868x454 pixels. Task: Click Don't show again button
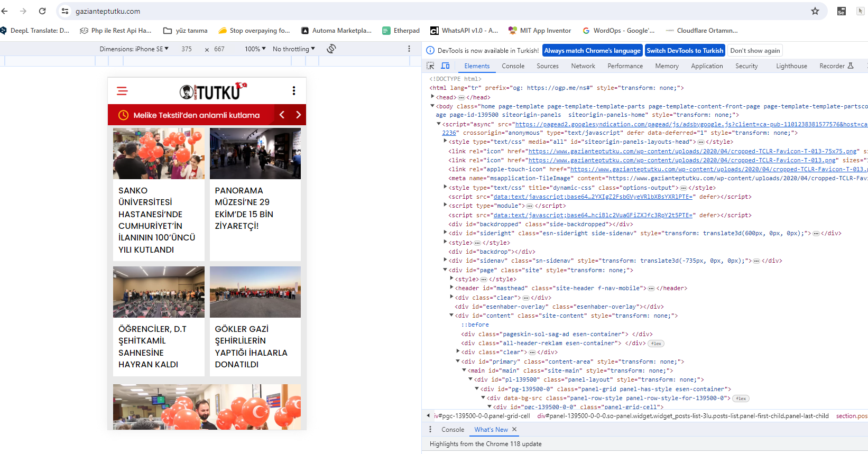click(755, 51)
